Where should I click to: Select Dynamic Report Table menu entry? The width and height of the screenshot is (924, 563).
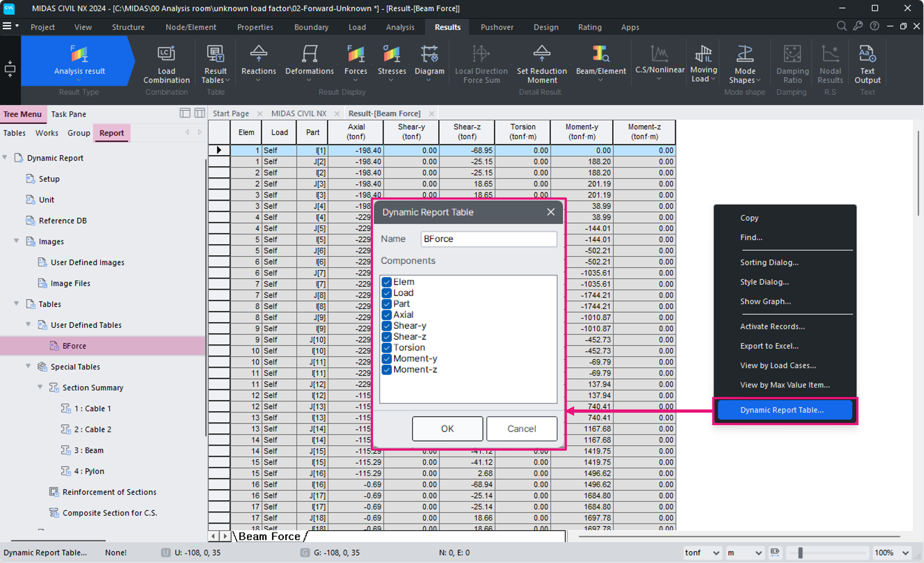coord(785,410)
